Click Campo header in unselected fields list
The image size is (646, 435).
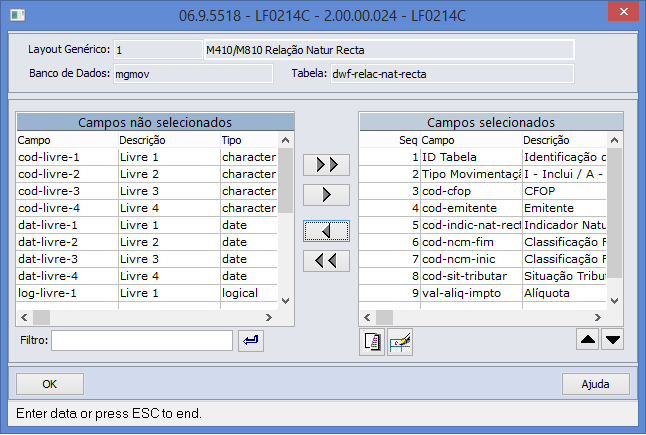67,140
